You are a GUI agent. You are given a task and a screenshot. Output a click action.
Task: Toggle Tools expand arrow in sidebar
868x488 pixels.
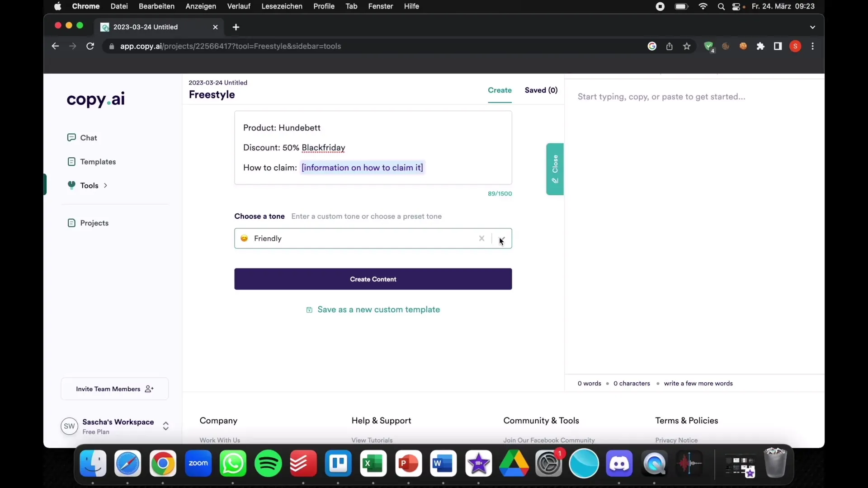[105, 185]
